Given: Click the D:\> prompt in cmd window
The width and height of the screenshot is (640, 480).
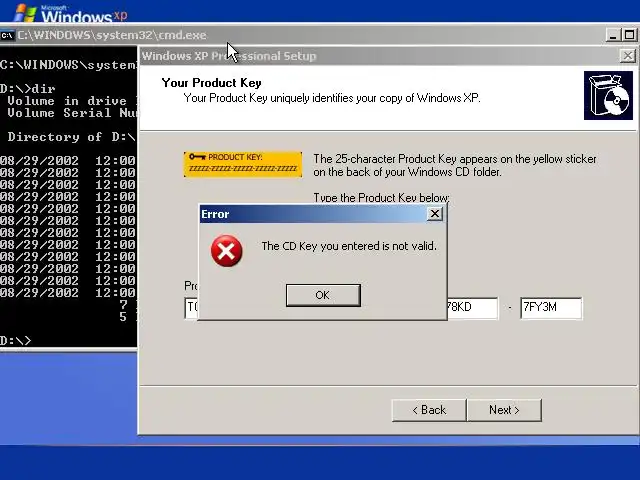Looking at the screenshot, I should pos(16,341).
